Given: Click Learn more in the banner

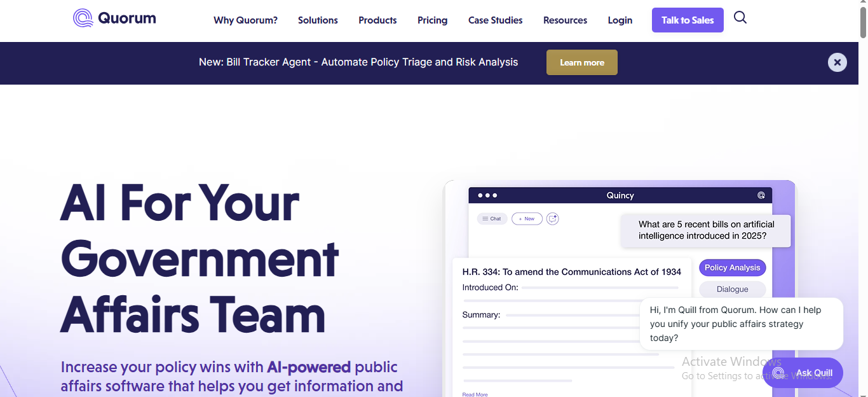Looking at the screenshot, I should tap(582, 62).
